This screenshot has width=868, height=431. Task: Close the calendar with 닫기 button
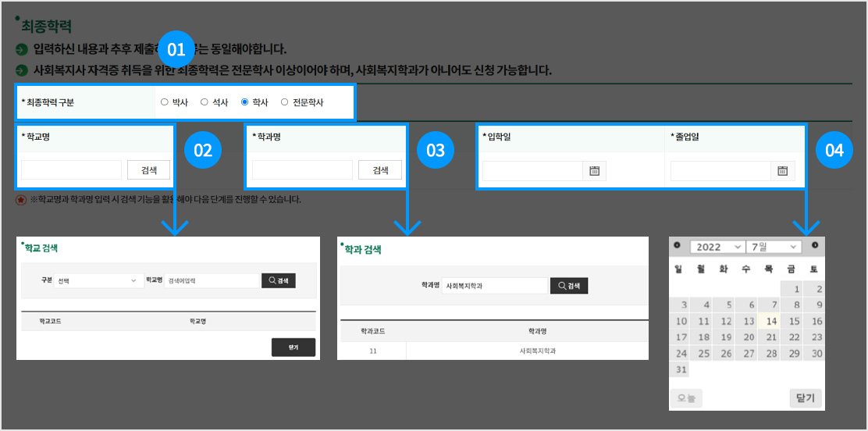(805, 398)
